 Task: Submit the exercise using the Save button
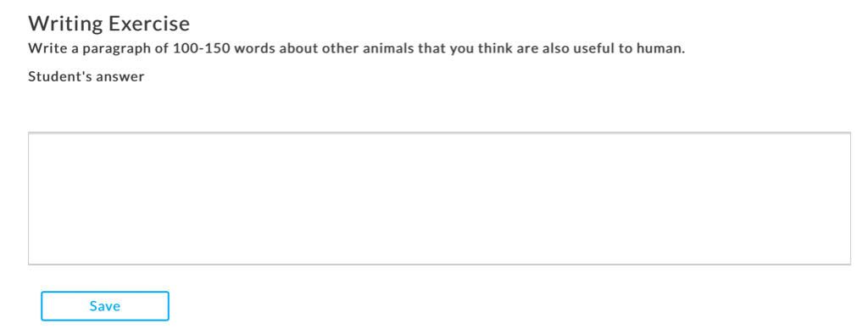[x=104, y=306]
